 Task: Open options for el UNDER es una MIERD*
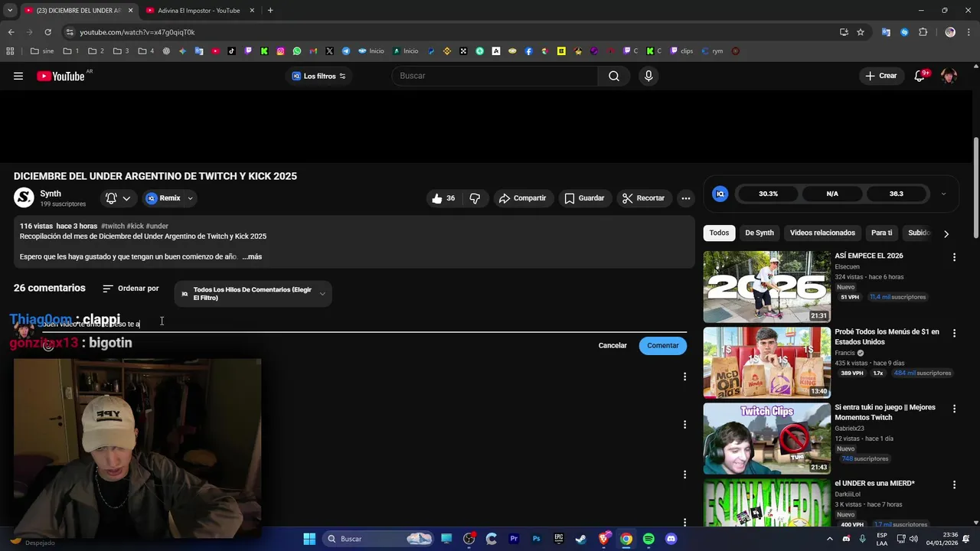[x=954, y=484]
